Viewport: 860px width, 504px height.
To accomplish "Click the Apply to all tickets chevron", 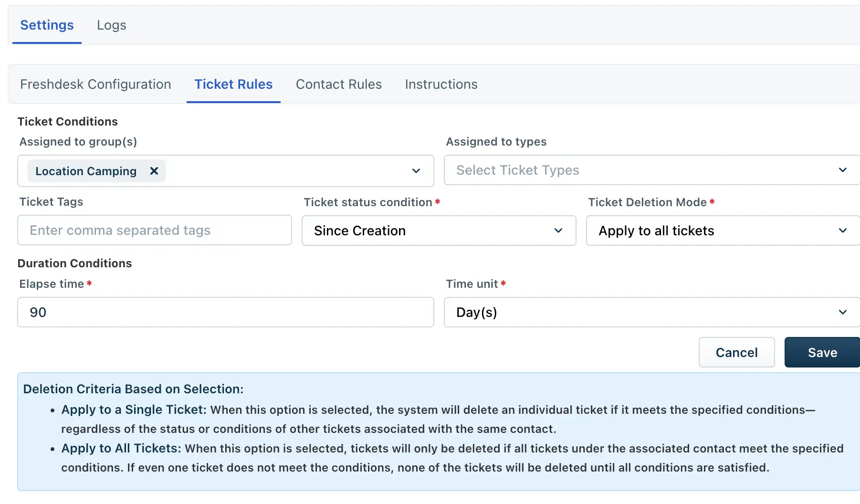I will click(x=843, y=231).
